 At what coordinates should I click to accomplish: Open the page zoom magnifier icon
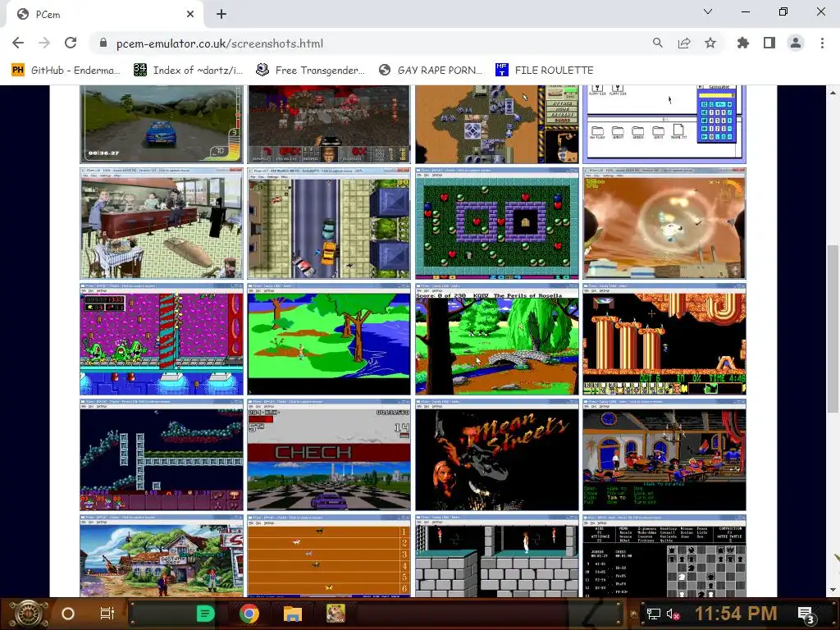tap(657, 43)
